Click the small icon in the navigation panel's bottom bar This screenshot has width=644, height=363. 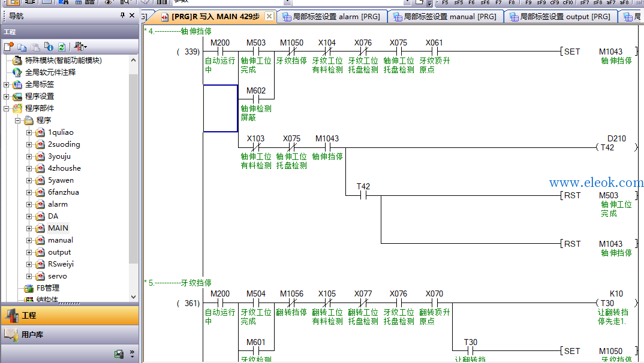[x=119, y=354]
